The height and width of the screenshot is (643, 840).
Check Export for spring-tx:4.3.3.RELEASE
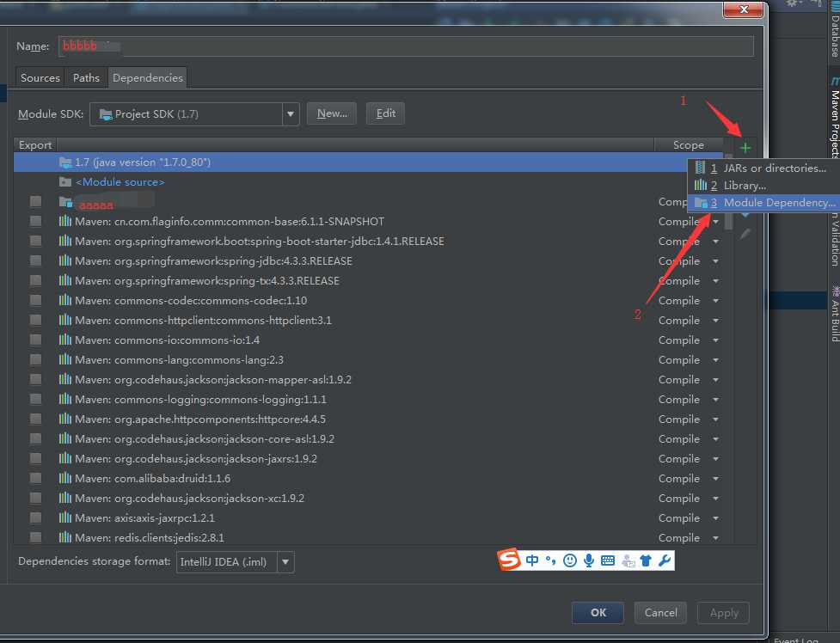(36, 281)
